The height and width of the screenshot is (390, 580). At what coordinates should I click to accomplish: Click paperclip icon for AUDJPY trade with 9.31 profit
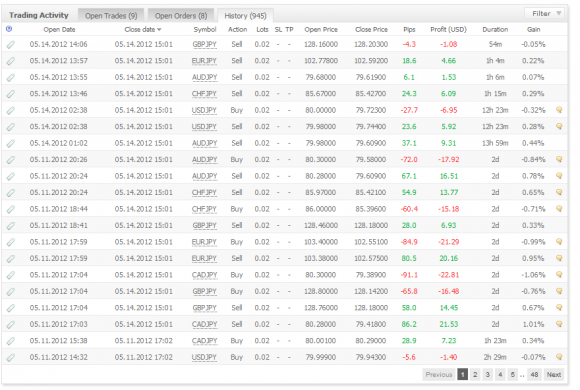11,144
